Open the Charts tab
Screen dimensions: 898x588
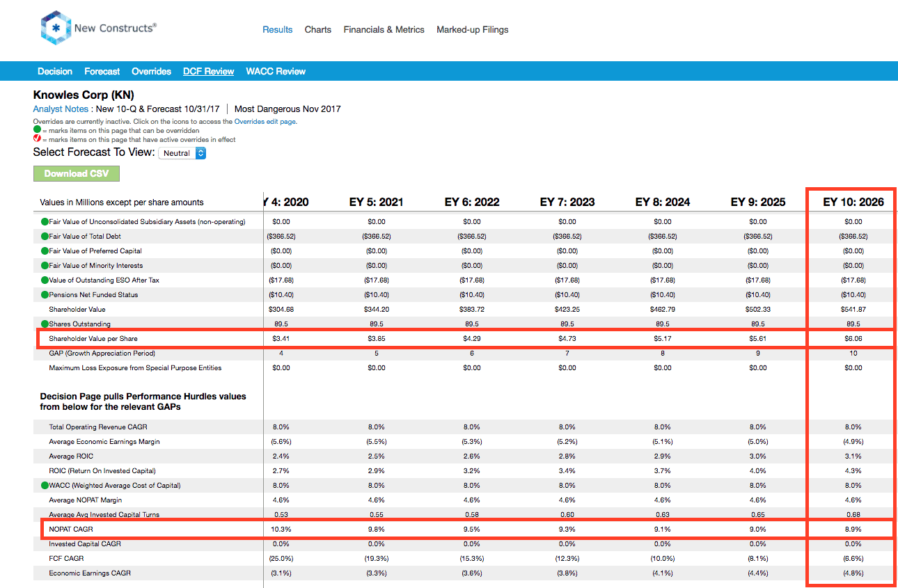point(318,30)
